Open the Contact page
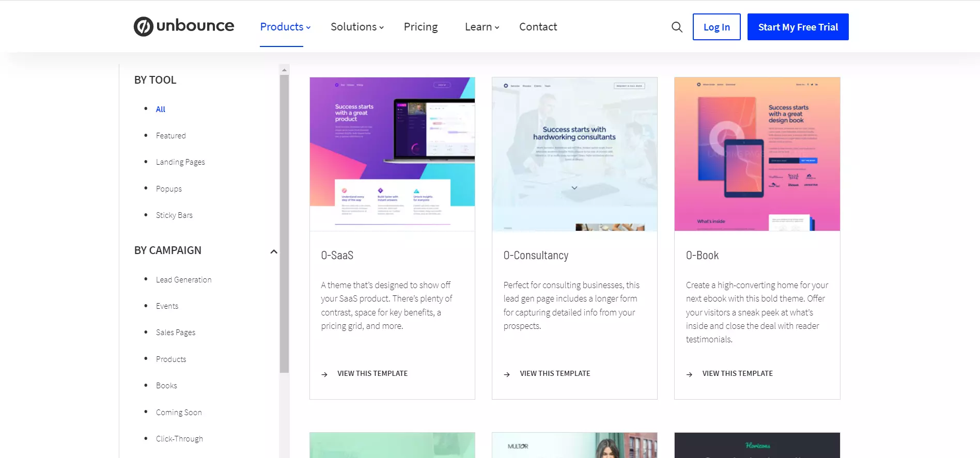Image resolution: width=980 pixels, height=458 pixels. pyautogui.click(x=538, y=27)
